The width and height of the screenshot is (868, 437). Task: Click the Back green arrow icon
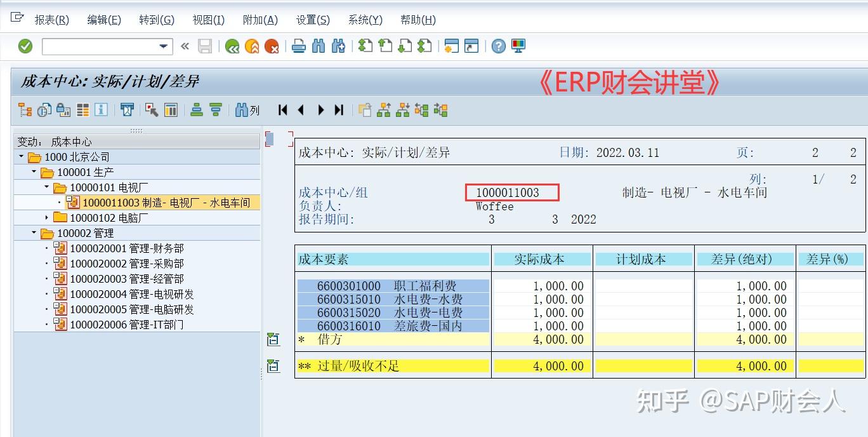click(232, 46)
